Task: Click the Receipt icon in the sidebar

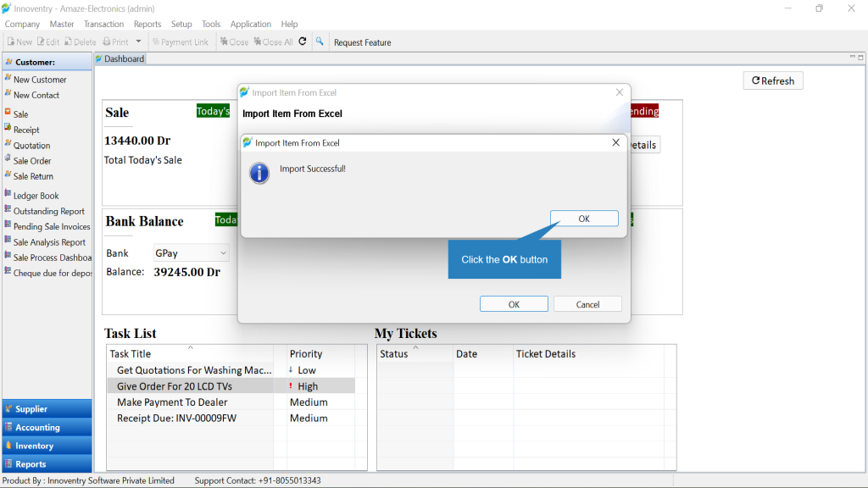Action: click(x=8, y=128)
